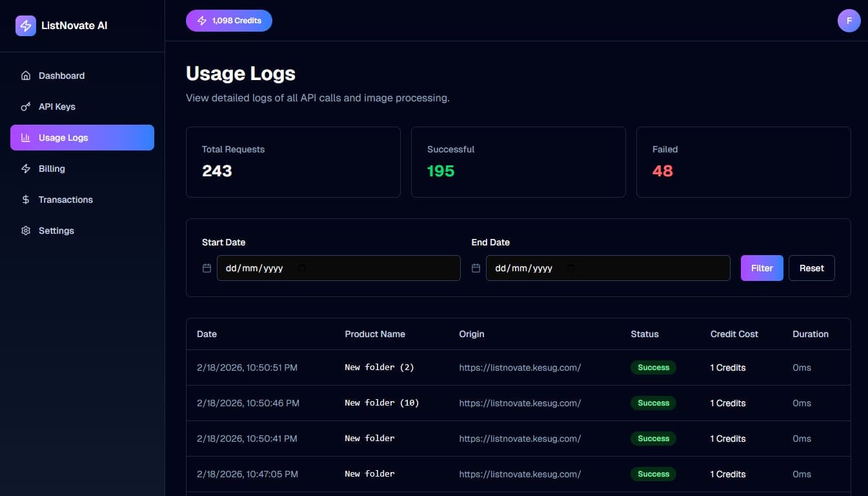
Task: Click the lightning bolt icon beside Billing
Action: click(x=26, y=168)
